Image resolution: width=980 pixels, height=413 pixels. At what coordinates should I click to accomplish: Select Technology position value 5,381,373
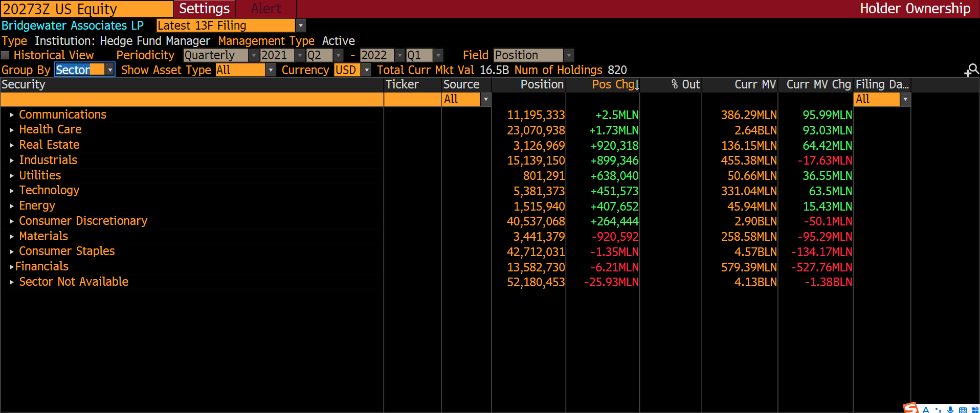539,191
